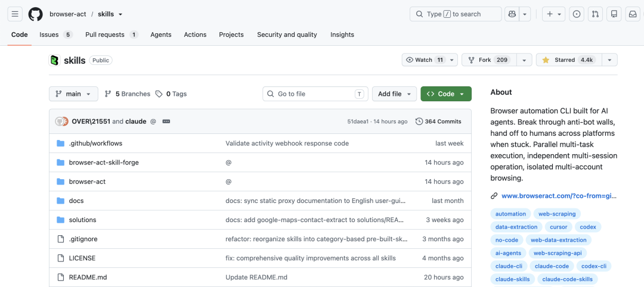
Task: Click the LICENSE file icon
Action: [61, 258]
